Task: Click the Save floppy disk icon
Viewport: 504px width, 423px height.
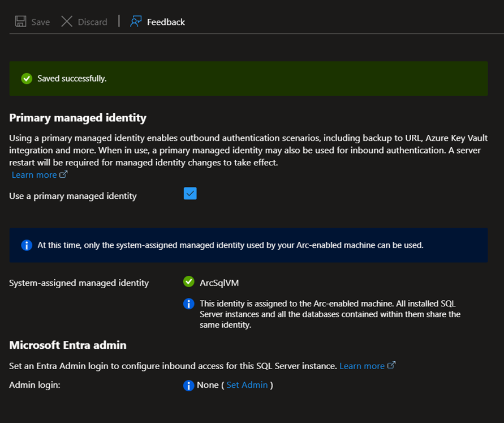Action: [x=20, y=22]
